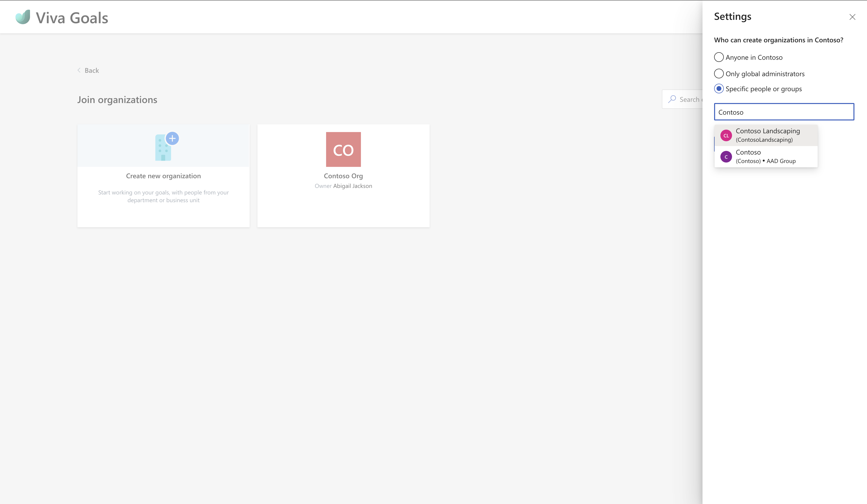
Task: Click the search magnifier icon
Action: [672, 99]
